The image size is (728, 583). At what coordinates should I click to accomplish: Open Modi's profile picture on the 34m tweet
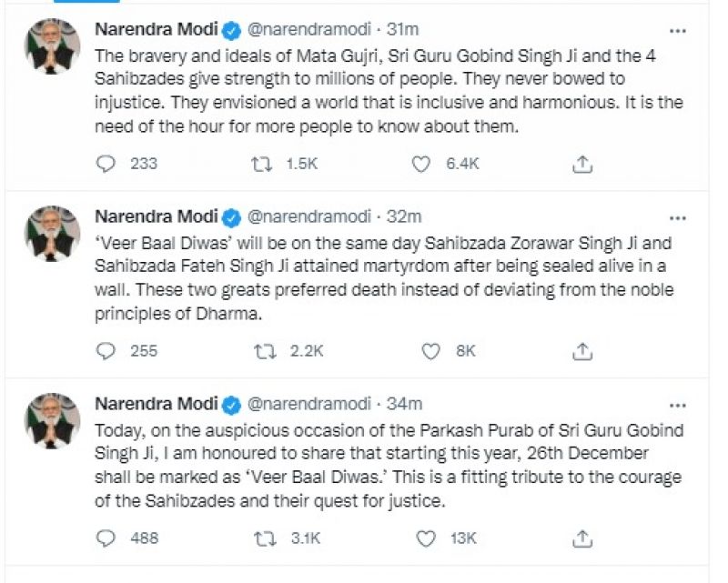[x=52, y=418]
